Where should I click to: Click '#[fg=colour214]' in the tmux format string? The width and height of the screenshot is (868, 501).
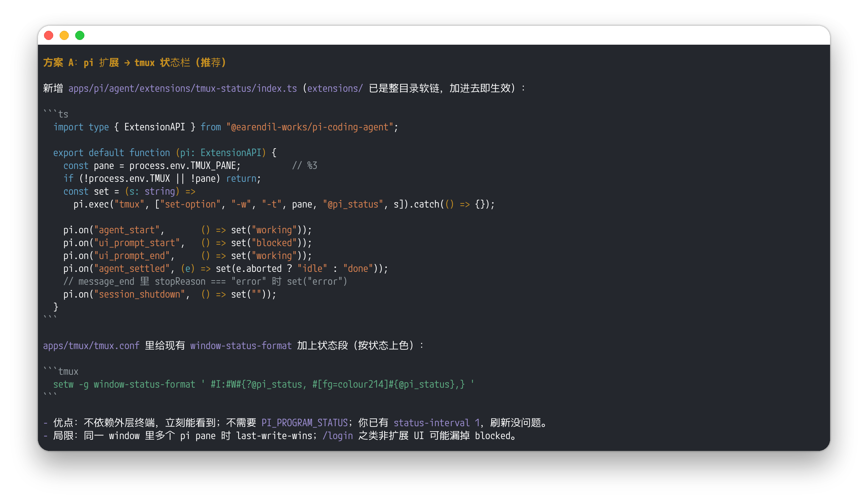[350, 384]
